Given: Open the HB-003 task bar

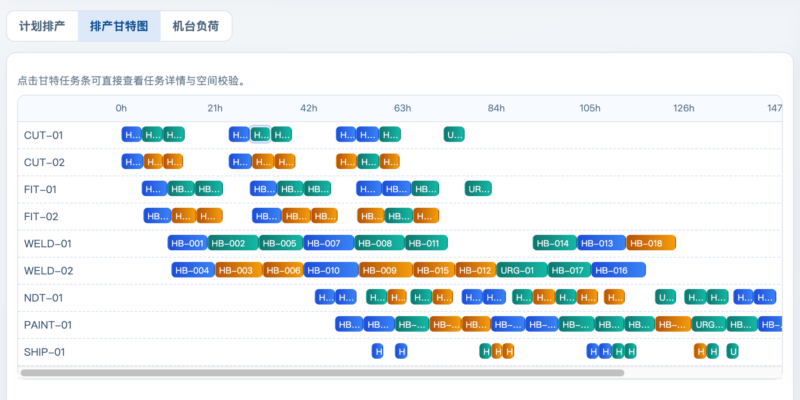Looking at the screenshot, I should point(238,270).
